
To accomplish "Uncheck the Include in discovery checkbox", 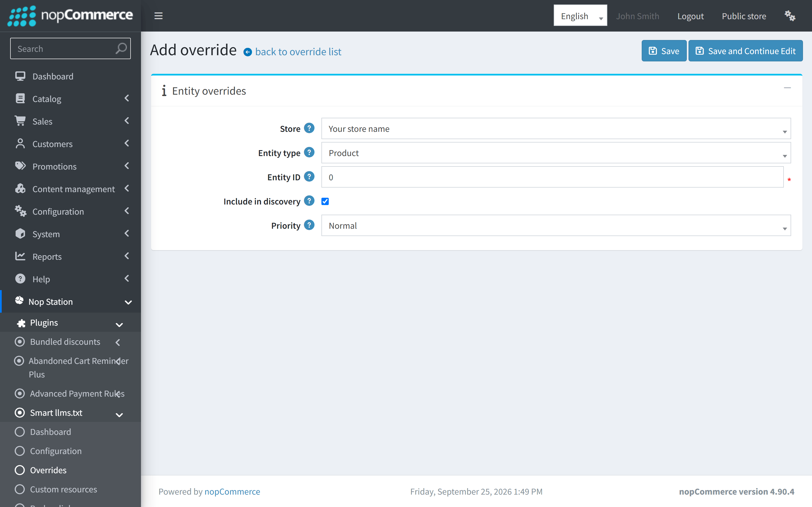I will 325,201.
